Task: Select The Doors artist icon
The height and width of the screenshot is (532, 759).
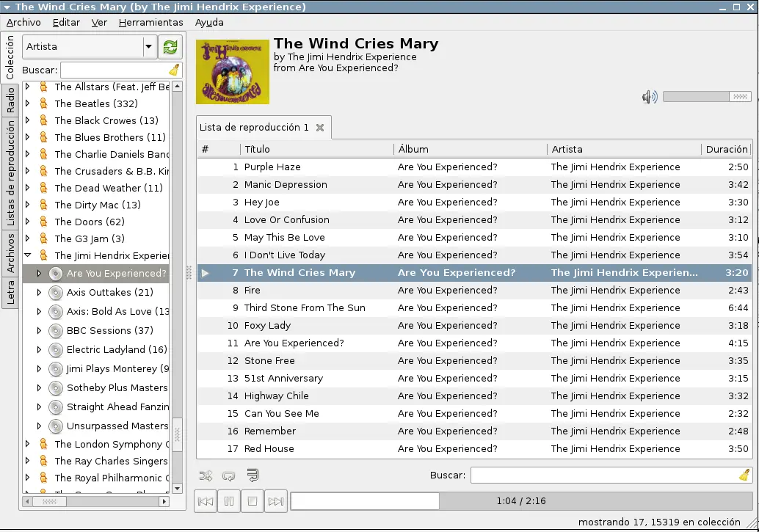Action: point(43,222)
